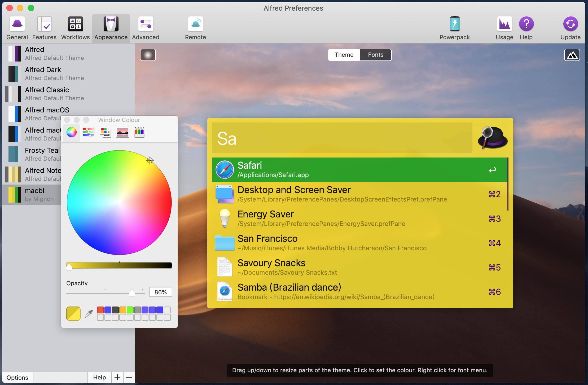
Task: Click inside the colour wheel
Action: pyautogui.click(x=119, y=203)
